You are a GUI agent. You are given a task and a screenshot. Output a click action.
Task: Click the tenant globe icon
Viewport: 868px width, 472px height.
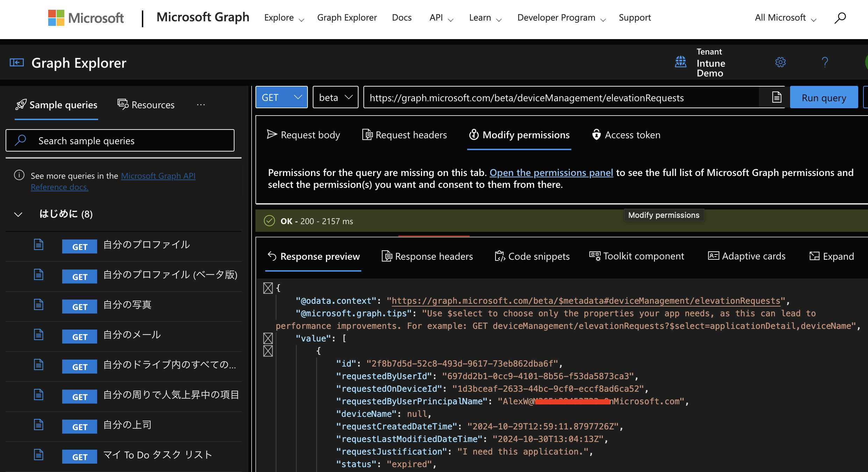[x=680, y=62]
